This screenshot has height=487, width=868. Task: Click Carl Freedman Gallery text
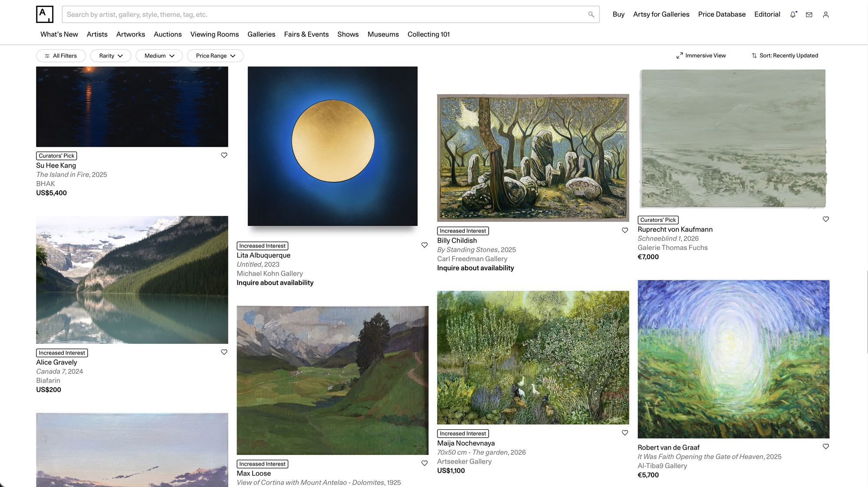click(x=472, y=259)
